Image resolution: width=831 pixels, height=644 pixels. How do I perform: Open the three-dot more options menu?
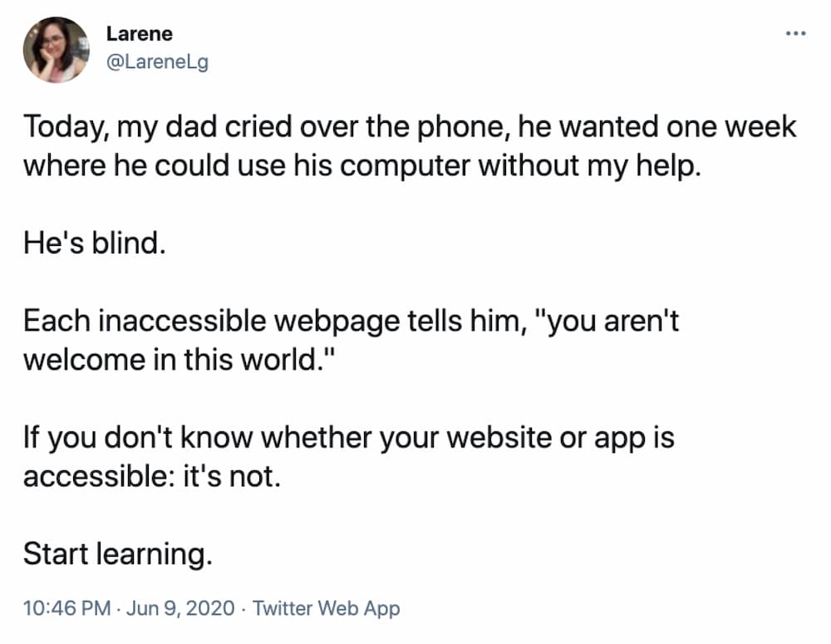[x=795, y=33]
